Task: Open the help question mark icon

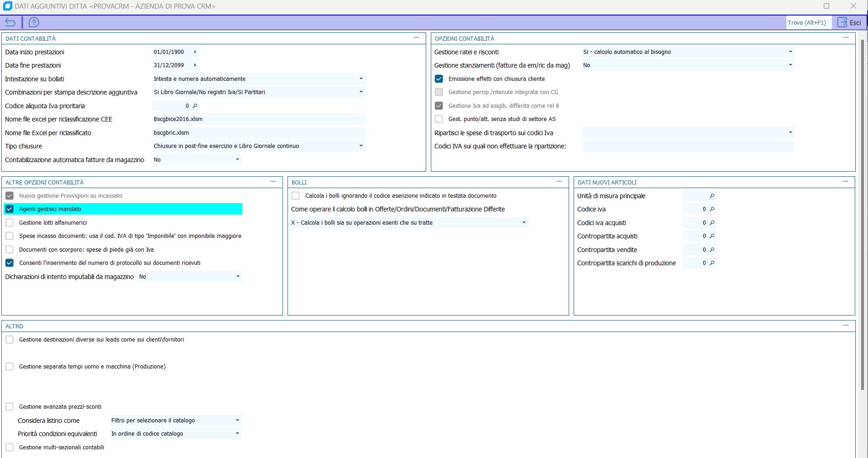Action: [34, 22]
